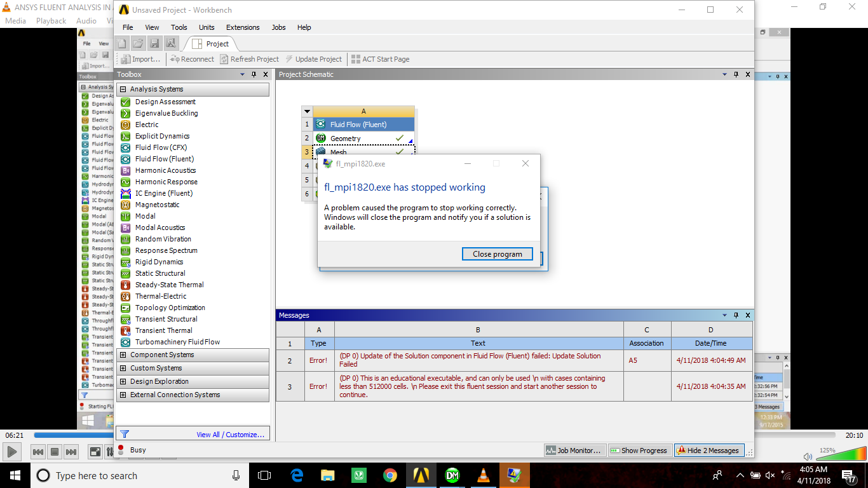Viewport: 868px width, 488px height.
Task: Open the system A header dropdown arrow
Action: pos(307,111)
